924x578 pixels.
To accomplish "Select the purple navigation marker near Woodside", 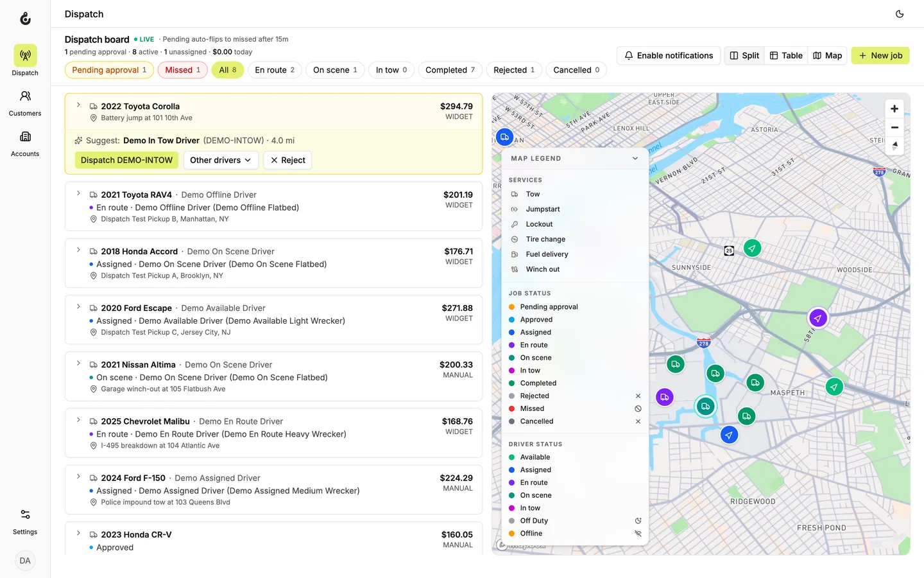I will click(817, 318).
